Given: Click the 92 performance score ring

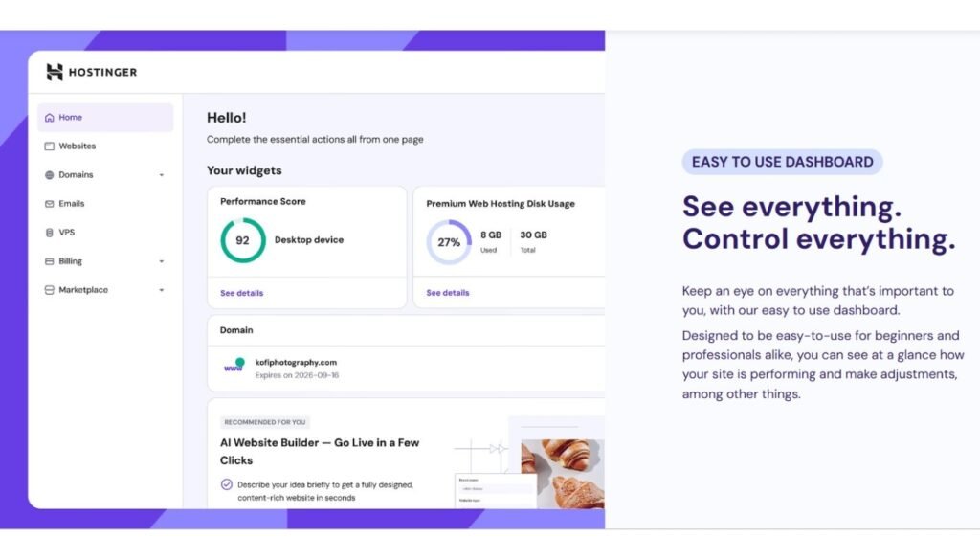Looking at the screenshot, I should pos(243,241).
